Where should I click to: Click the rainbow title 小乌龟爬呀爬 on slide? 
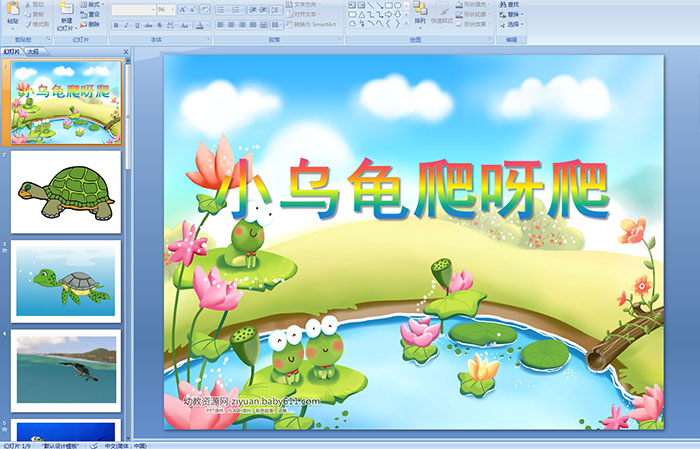pos(413,190)
